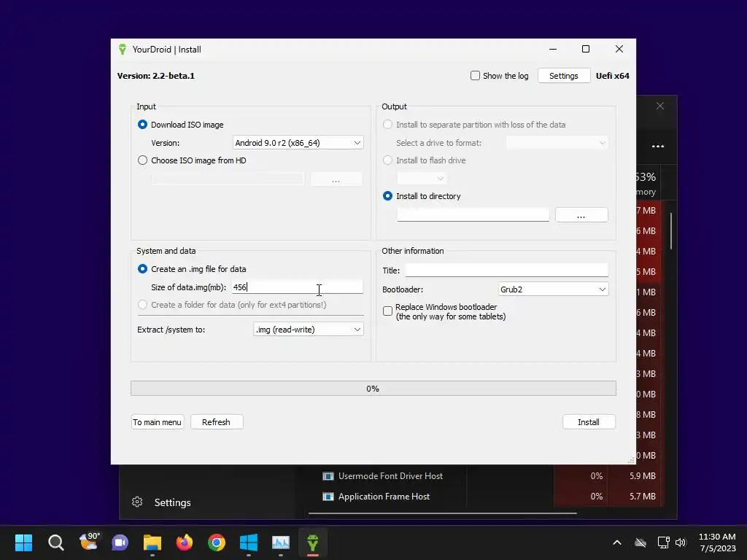Focus Size of data.img field
Screen dimensions: 747x560
(298, 287)
